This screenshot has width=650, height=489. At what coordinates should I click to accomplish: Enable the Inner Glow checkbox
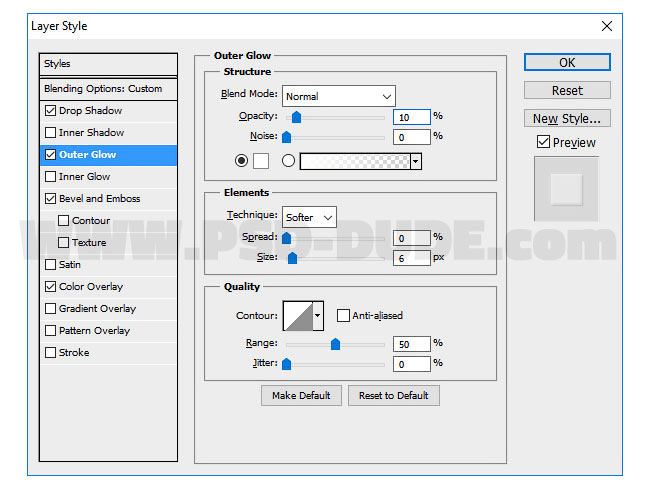click(x=50, y=177)
